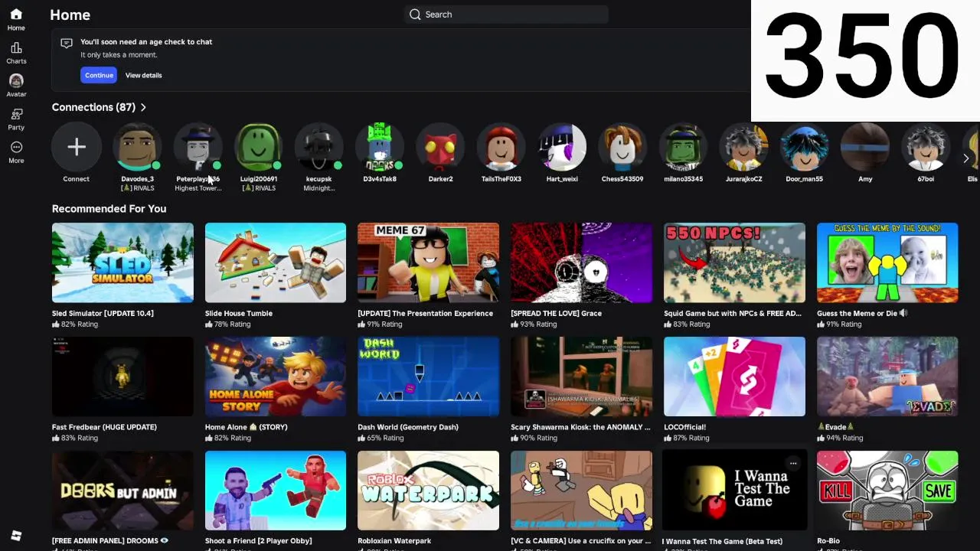
Task: Open kecupsk avatar
Action: pos(319,147)
